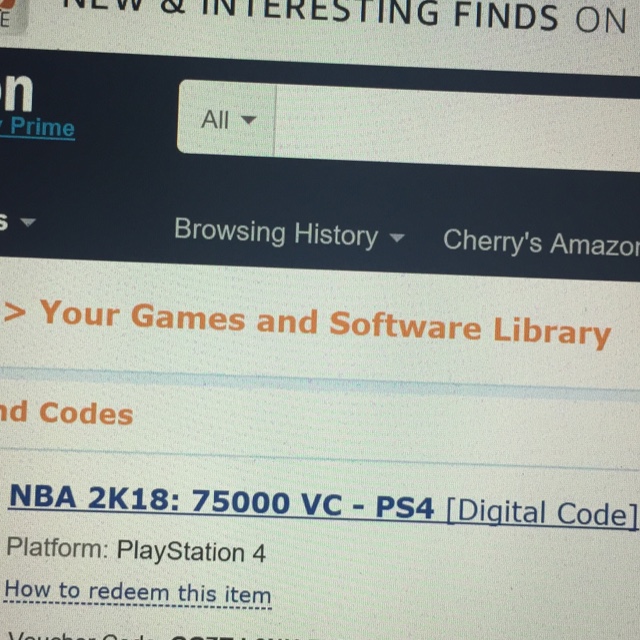
Task: Go to Cherry's Amazon
Action: [541, 243]
